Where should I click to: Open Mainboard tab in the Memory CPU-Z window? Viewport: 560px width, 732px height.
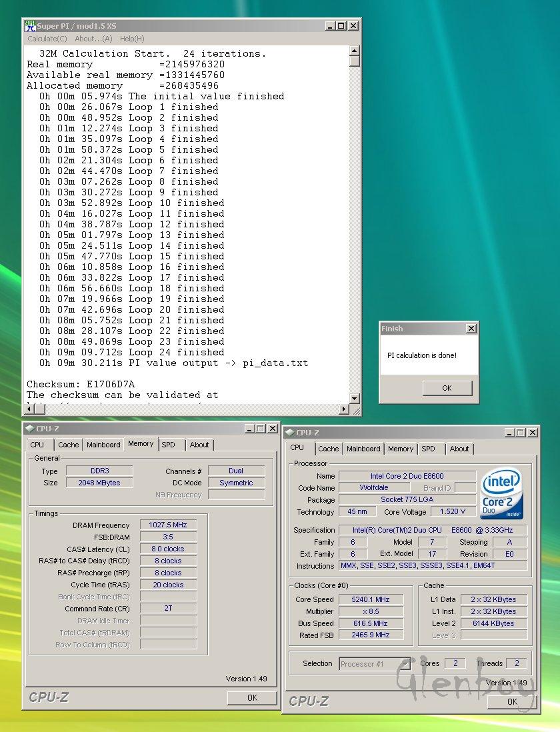(x=103, y=445)
